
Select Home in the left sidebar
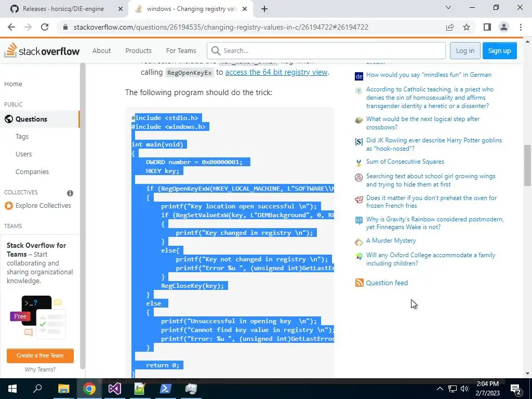pos(13,84)
